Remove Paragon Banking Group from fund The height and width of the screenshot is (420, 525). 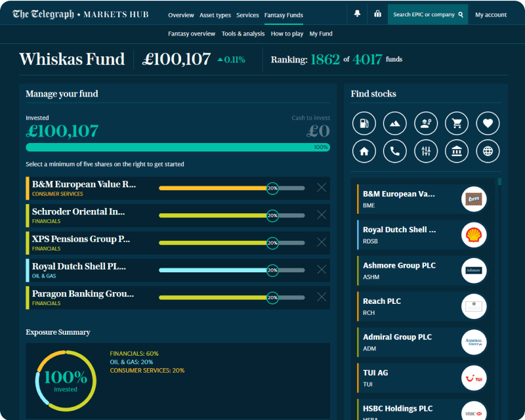322,297
